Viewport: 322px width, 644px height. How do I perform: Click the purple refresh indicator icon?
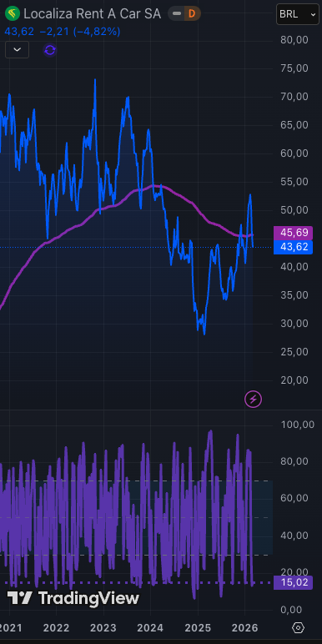tap(50, 50)
